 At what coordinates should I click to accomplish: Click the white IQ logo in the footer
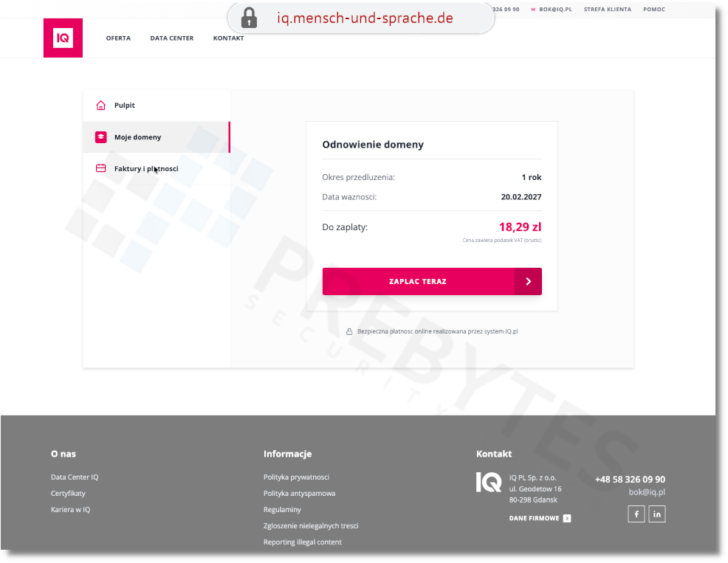(x=489, y=482)
